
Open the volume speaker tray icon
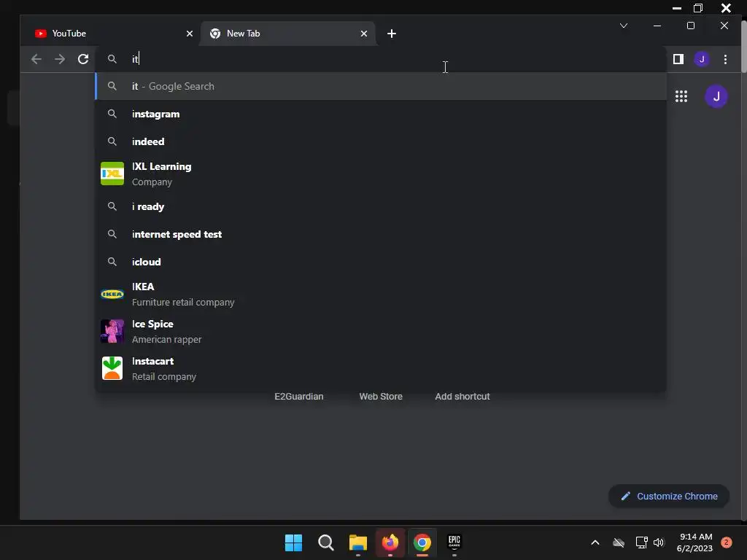point(659,542)
